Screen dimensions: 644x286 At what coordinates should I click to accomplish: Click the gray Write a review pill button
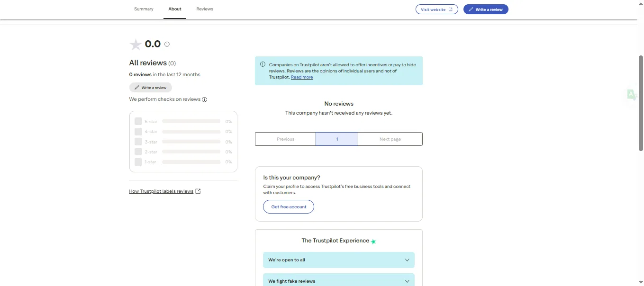(151, 88)
